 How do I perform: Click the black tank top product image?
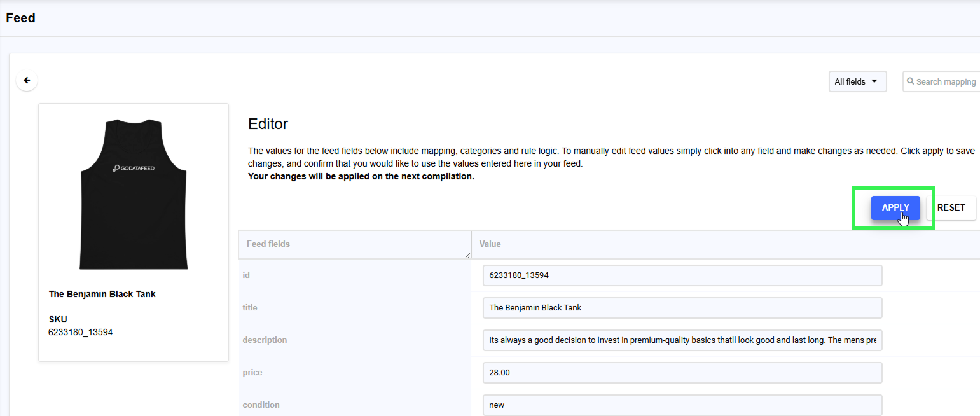[134, 193]
